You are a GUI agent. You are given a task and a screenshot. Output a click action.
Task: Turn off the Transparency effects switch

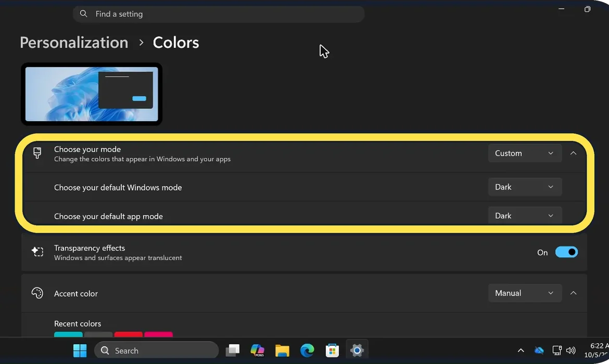tap(566, 252)
